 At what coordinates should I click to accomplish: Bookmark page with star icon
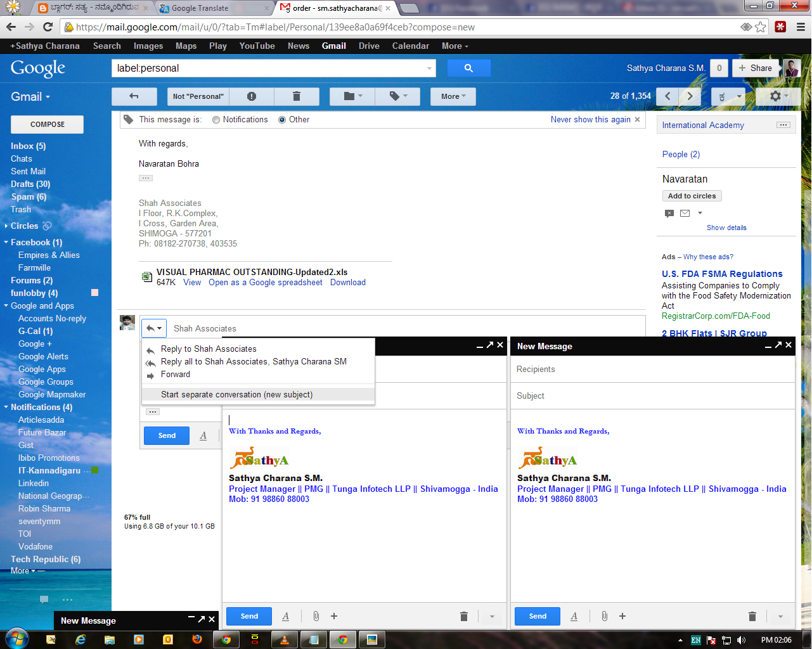coord(761,27)
